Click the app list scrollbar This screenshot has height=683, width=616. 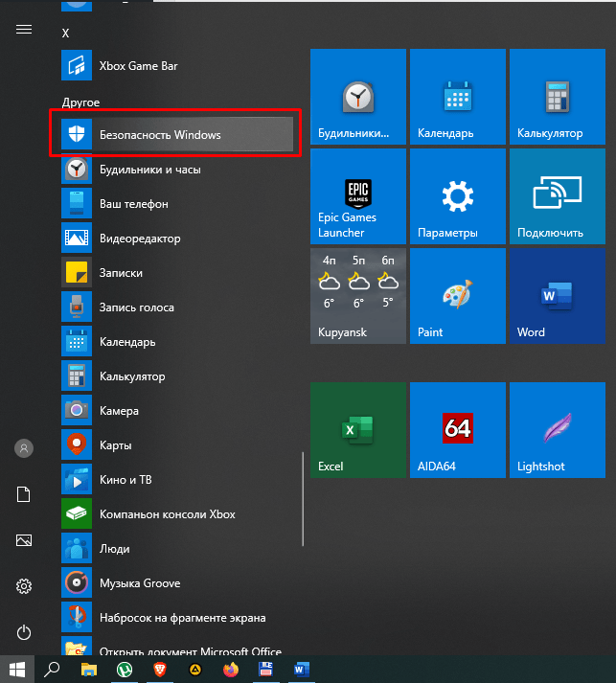coord(303,499)
